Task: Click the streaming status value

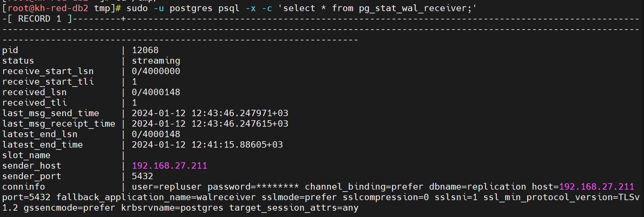Action: pyautogui.click(x=156, y=61)
